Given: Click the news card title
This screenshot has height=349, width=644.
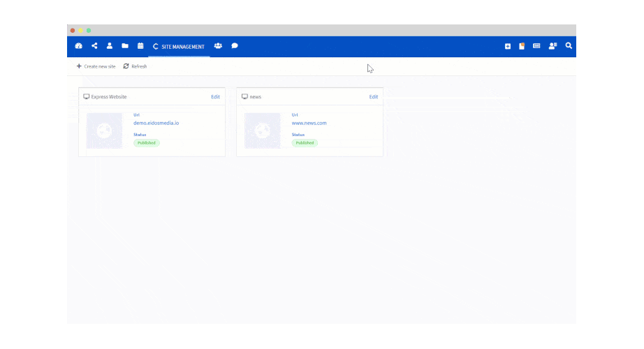Looking at the screenshot, I should click(x=255, y=97).
